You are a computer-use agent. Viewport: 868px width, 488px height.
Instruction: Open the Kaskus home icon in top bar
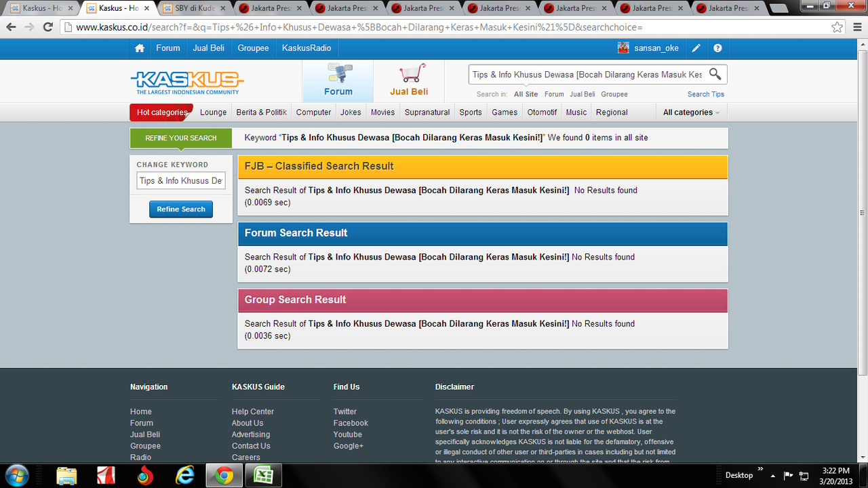coord(140,48)
